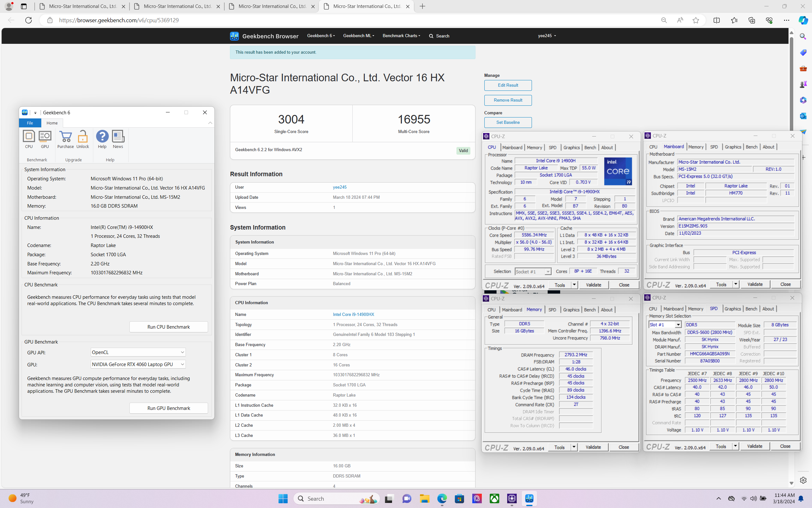Screen dimensions: 812x508
Task: Click Geekbench Browser logo
Action: click(264, 36)
